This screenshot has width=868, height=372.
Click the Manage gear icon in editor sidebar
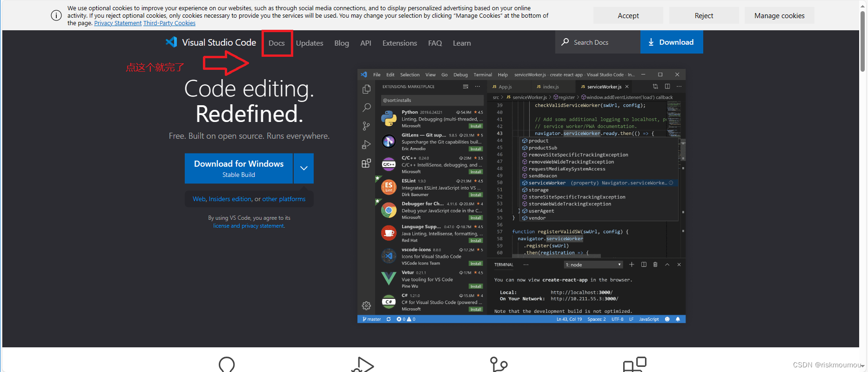pos(367,305)
